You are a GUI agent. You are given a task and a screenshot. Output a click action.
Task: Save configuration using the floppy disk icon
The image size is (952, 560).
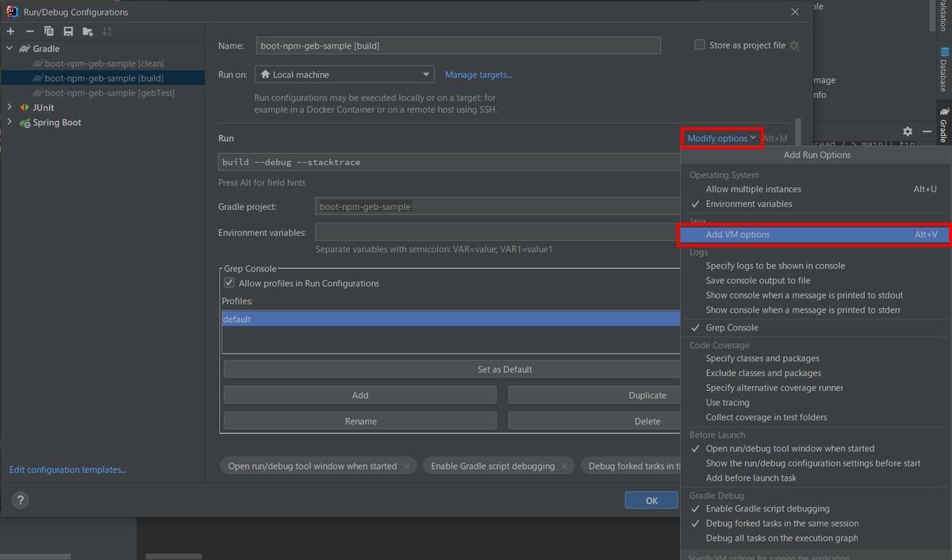point(68,32)
